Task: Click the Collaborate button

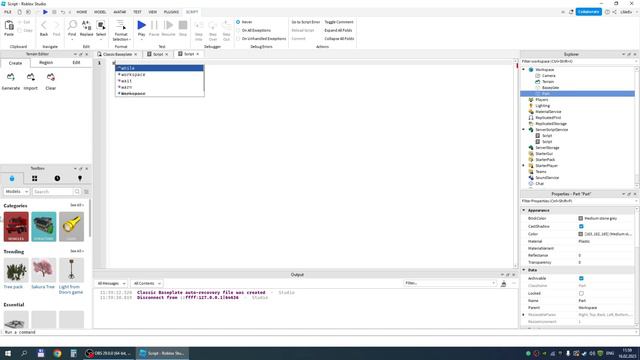Action: coord(589,12)
